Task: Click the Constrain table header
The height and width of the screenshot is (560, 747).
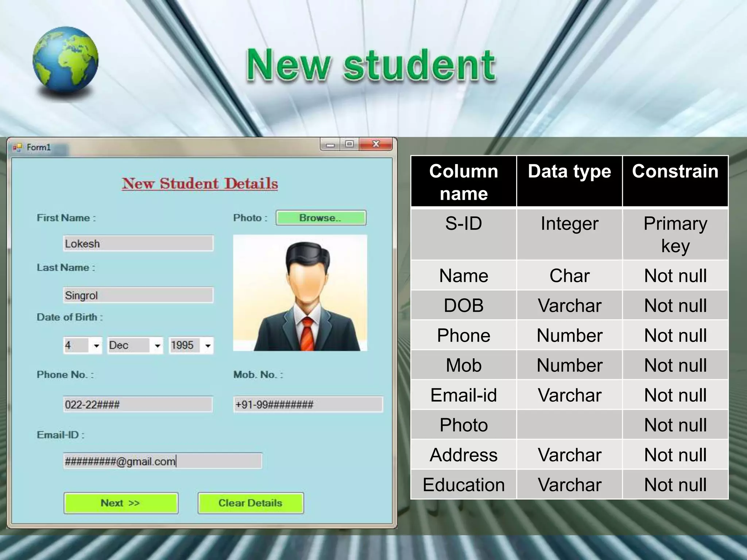Action: 675,182
